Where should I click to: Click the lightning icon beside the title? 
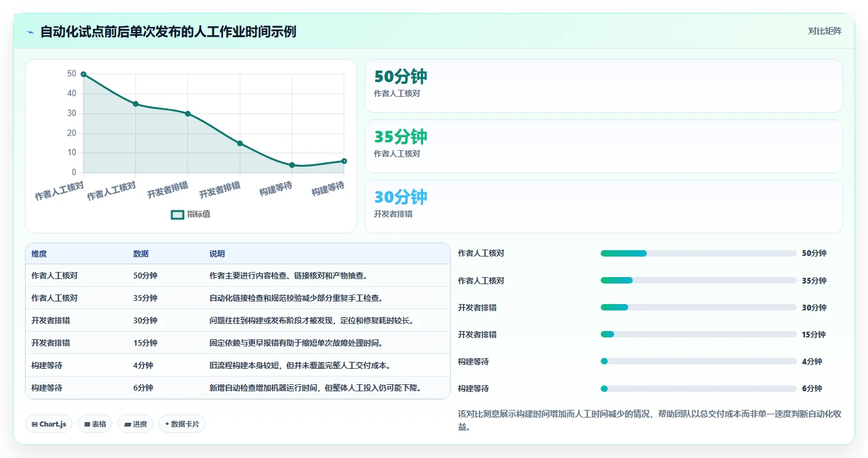coord(30,32)
